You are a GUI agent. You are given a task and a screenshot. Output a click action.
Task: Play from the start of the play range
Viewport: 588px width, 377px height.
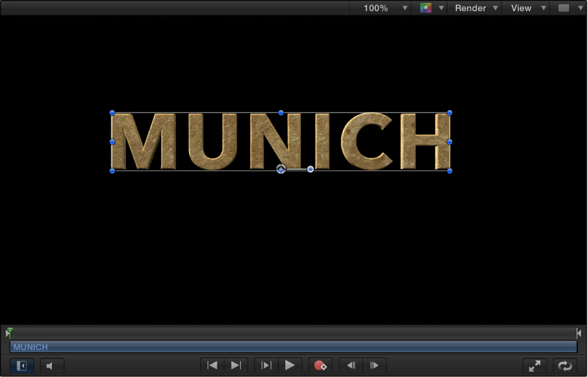265,365
